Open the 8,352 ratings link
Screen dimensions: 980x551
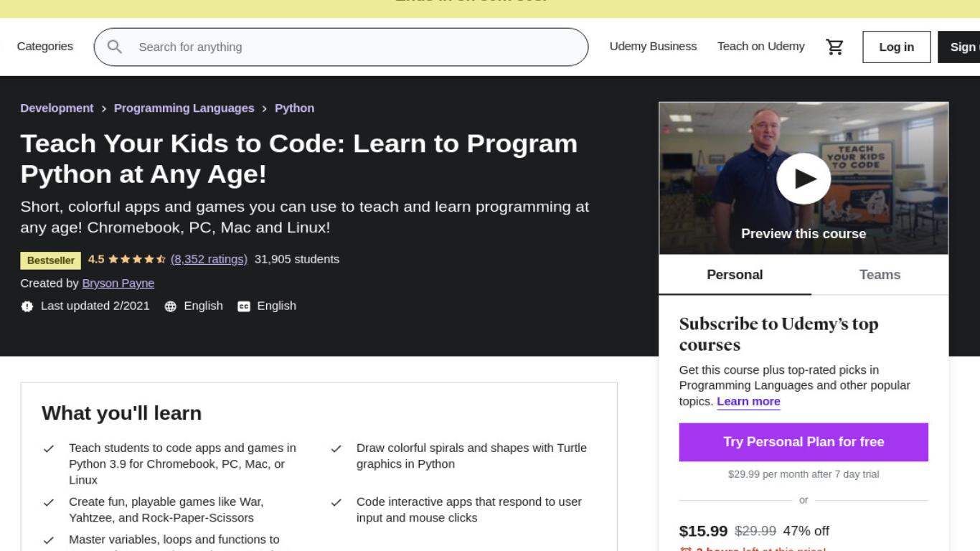click(209, 259)
